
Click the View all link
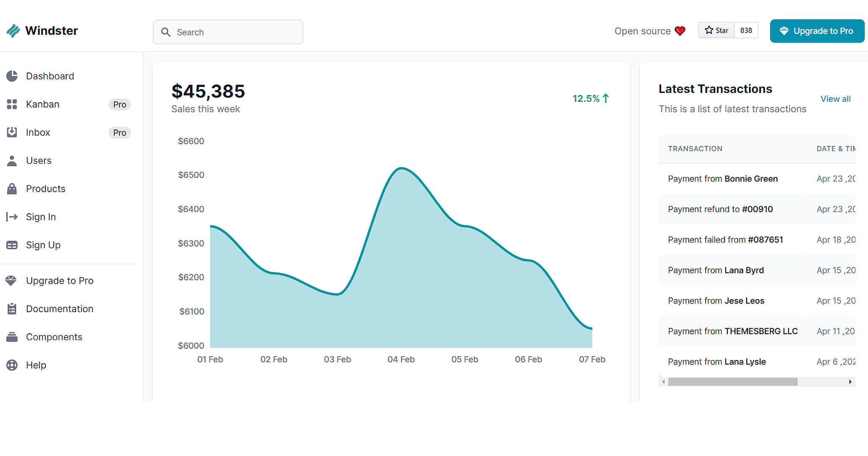835,99
